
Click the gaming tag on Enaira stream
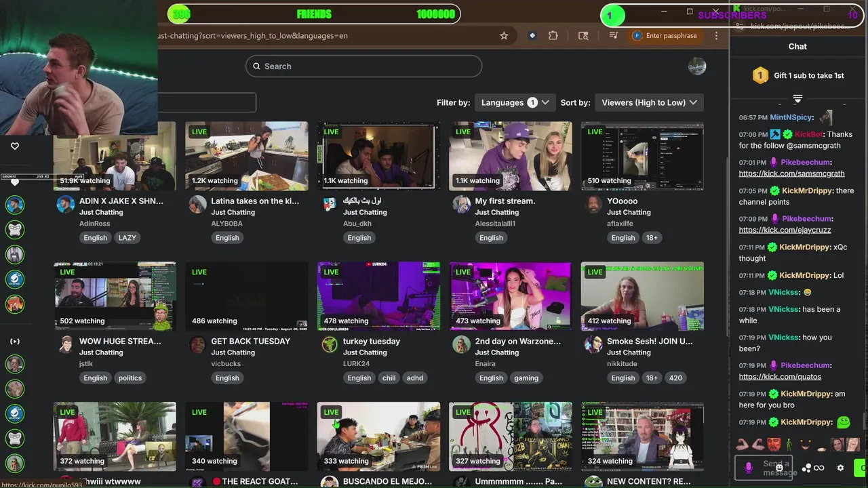tap(526, 378)
